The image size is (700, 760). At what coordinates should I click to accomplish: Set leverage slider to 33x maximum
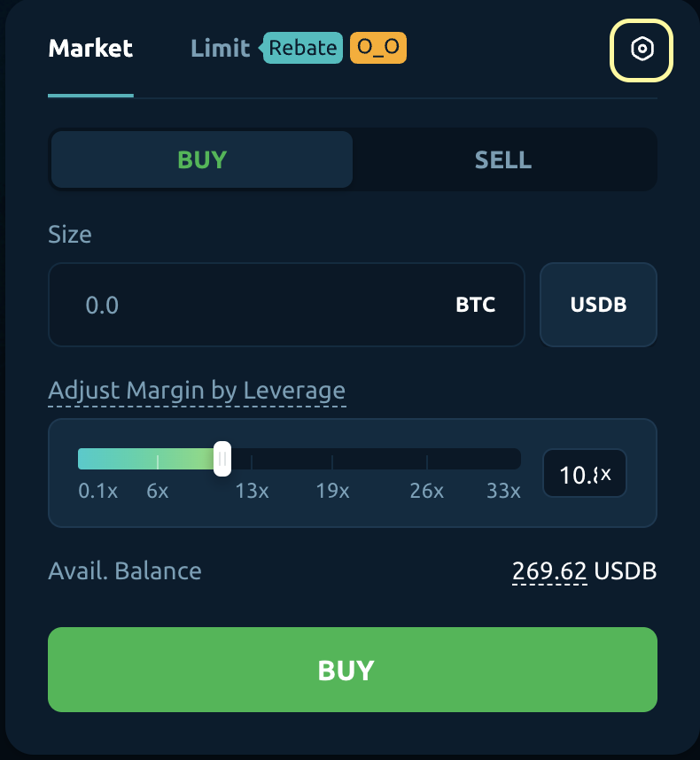[x=518, y=460]
